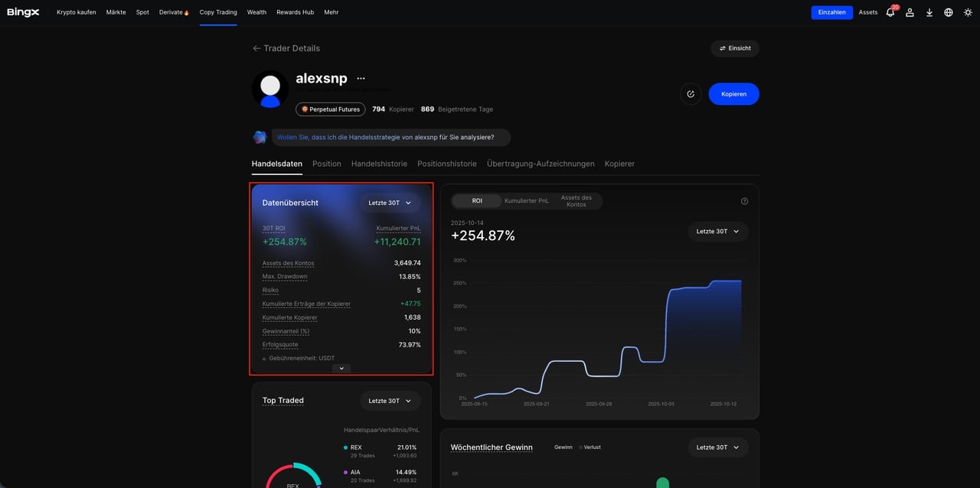Open the Copy Trading menu item
980x488 pixels.
coord(218,12)
